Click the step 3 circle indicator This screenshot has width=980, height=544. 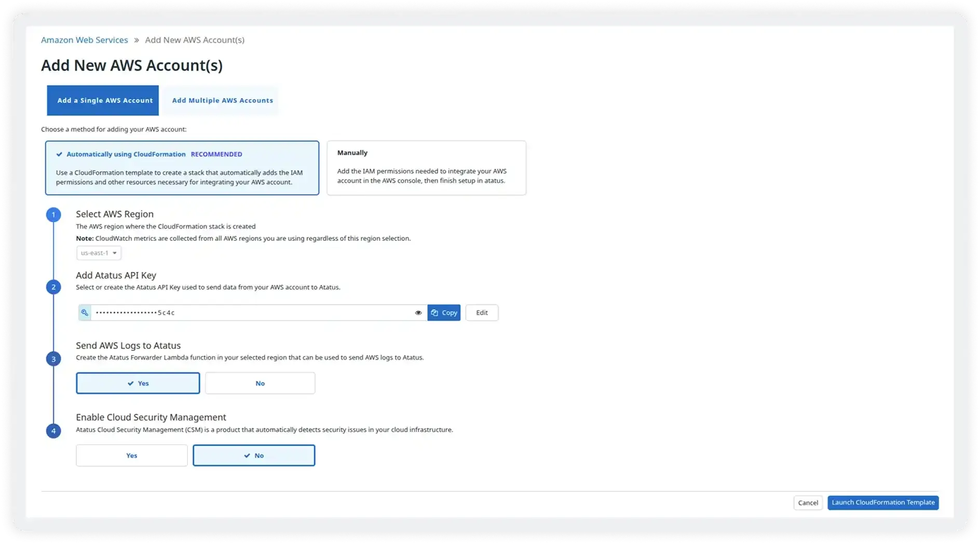pos(53,358)
